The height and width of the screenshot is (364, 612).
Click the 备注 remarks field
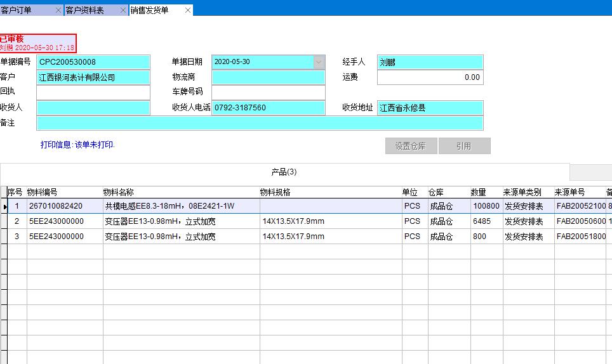pyautogui.click(x=259, y=123)
